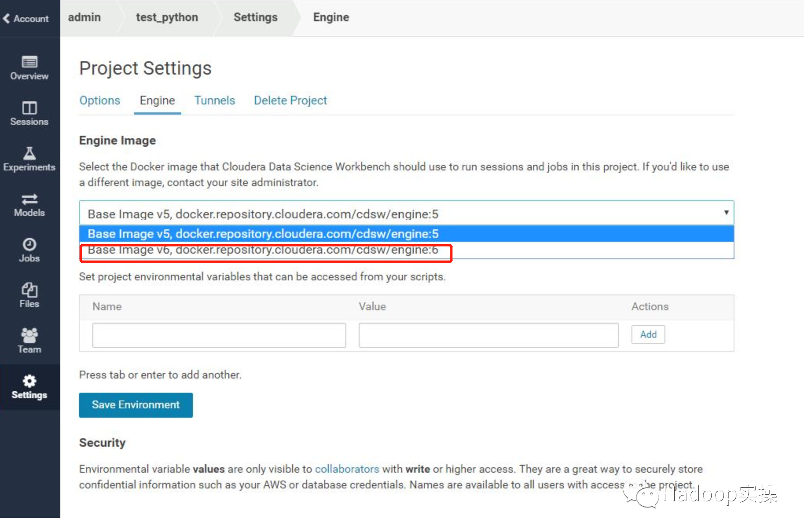This screenshot has width=804, height=532.
Task: Collapse the Engine Image dropdown arrow
Action: coord(726,212)
